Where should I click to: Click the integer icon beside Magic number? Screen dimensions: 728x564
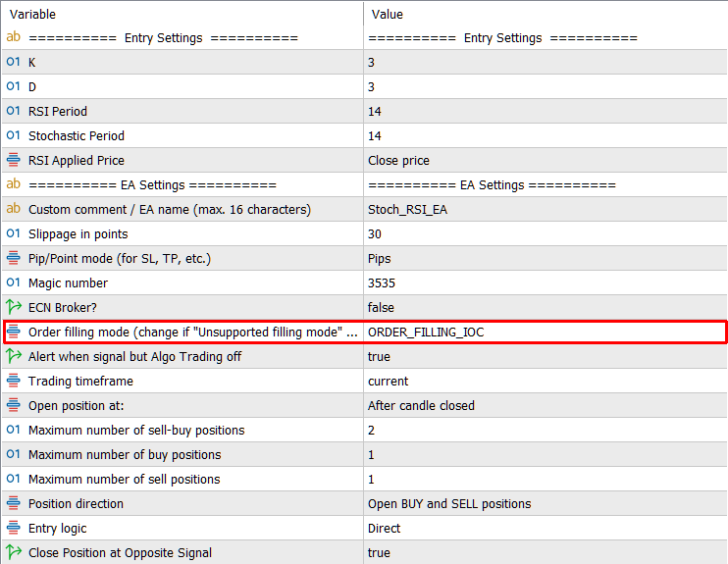tap(14, 282)
